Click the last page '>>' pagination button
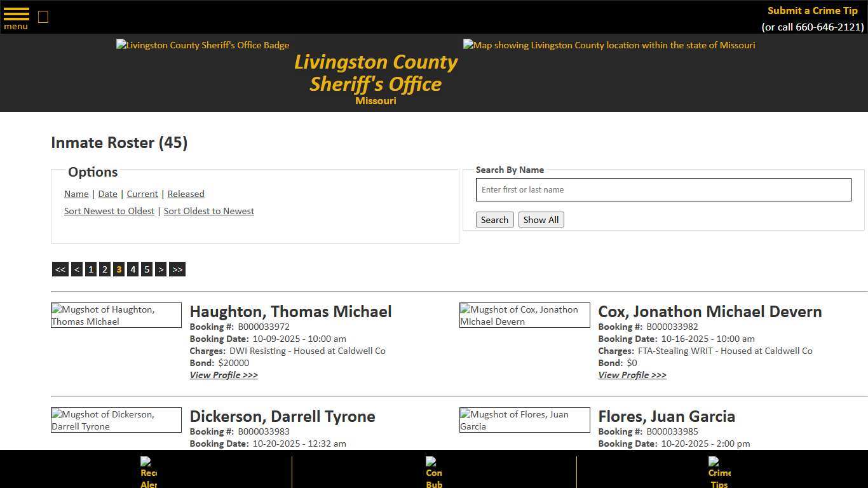The height and width of the screenshot is (488, 868). [177, 269]
